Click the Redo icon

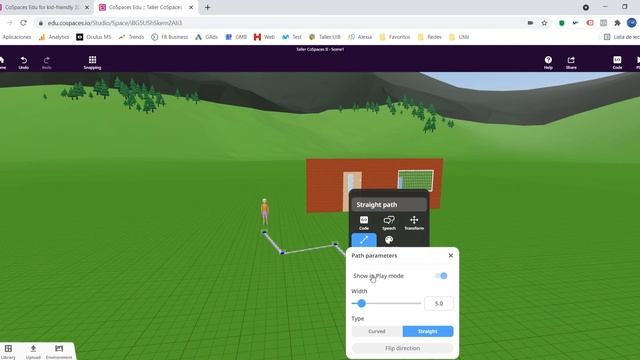point(47,62)
